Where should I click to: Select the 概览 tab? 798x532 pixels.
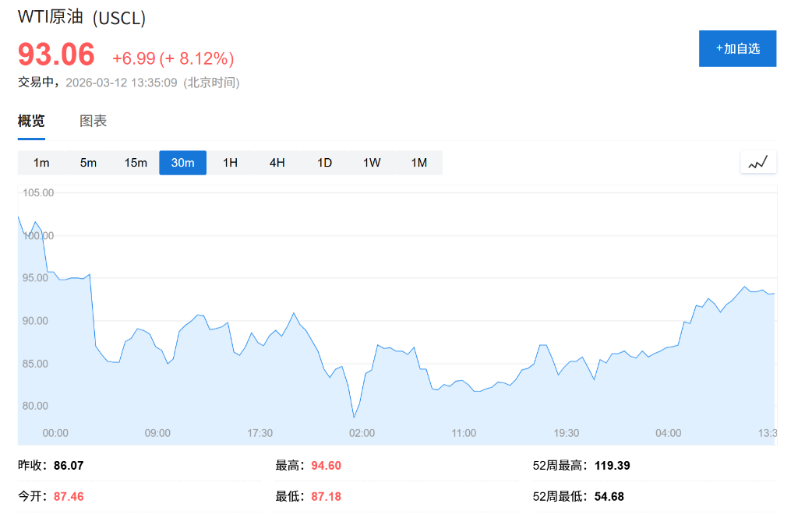click(x=30, y=121)
